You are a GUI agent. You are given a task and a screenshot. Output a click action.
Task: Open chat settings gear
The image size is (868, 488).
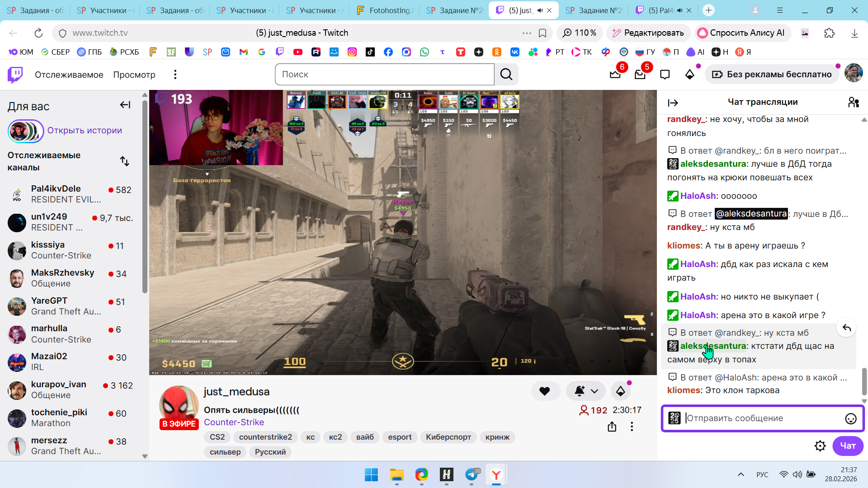tap(820, 446)
